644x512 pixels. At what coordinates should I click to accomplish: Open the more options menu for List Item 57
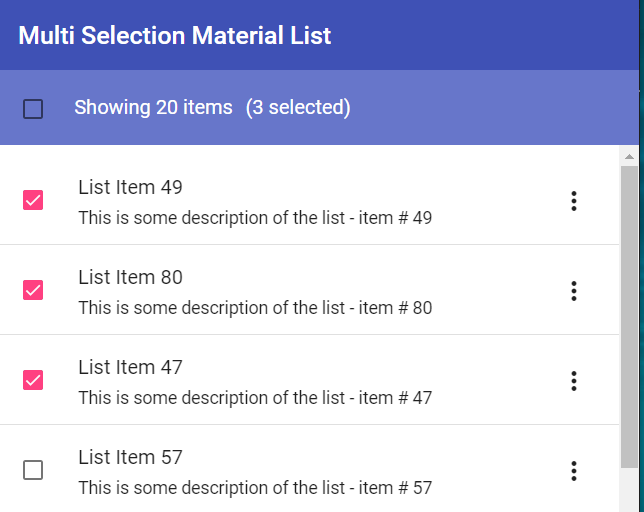click(574, 471)
